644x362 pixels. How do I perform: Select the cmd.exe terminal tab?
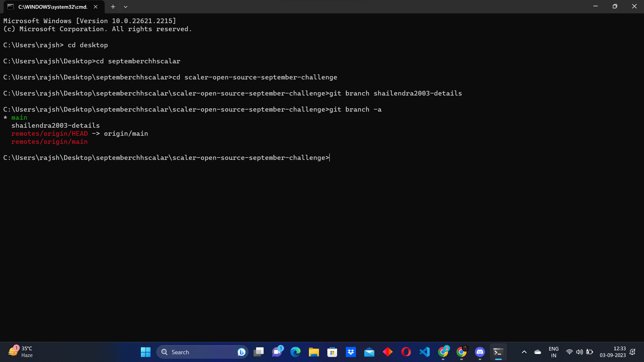click(x=50, y=6)
